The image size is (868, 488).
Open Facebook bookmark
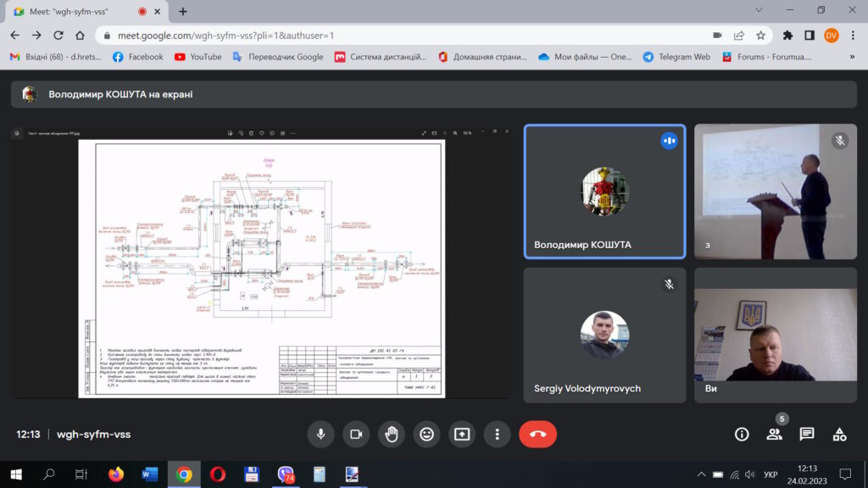138,57
